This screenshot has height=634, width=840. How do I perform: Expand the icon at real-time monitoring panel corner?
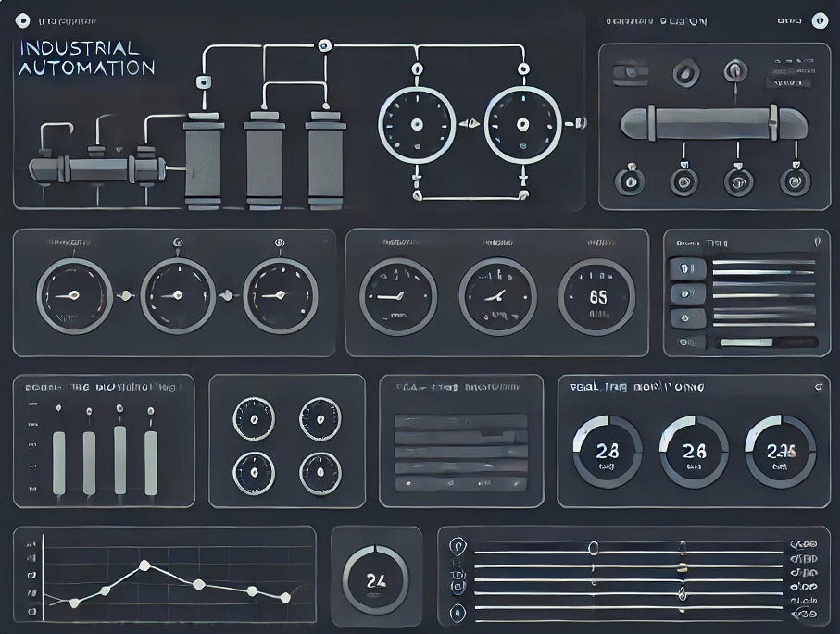point(818,386)
